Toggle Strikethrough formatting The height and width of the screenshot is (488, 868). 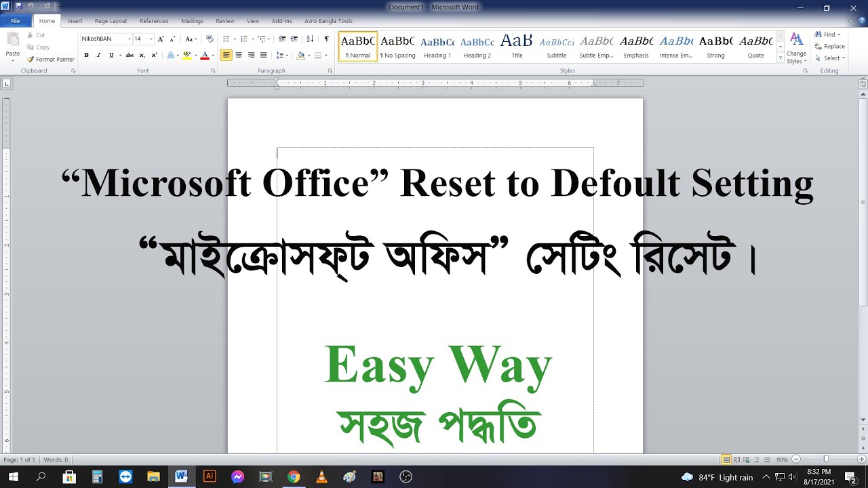pos(130,56)
